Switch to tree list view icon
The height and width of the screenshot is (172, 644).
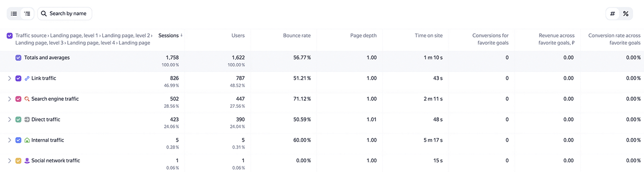(x=27, y=14)
